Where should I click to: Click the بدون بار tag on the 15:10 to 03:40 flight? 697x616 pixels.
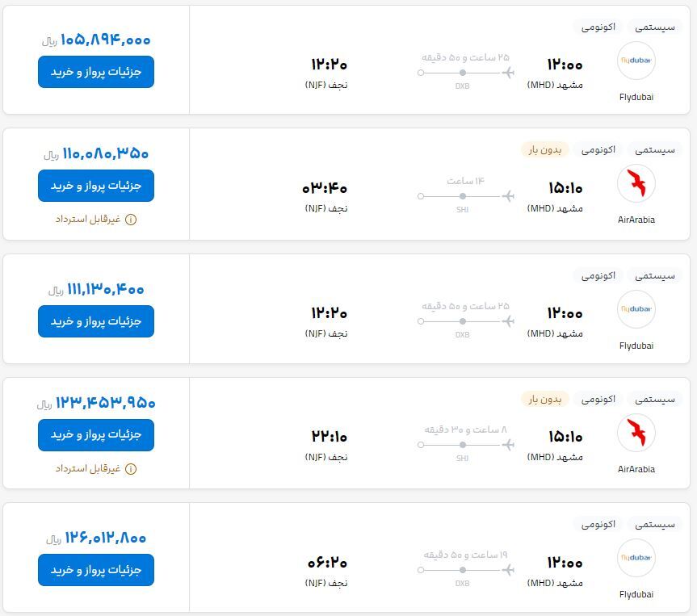pyautogui.click(x=544, y=150)
